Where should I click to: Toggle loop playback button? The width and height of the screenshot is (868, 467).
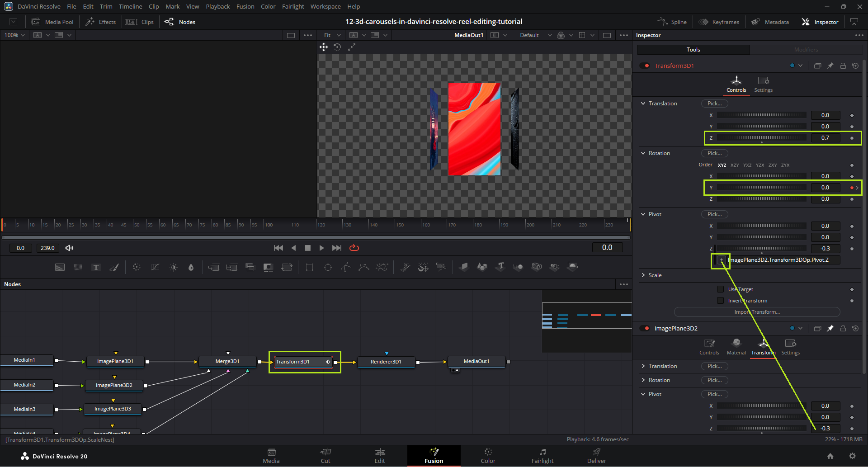(x=354, y=248)
